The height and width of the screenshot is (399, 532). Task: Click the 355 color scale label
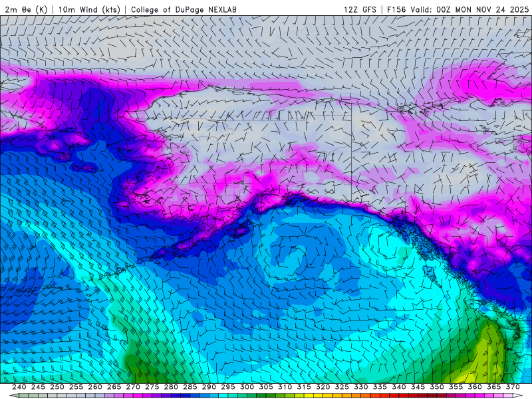coord(456,387)
